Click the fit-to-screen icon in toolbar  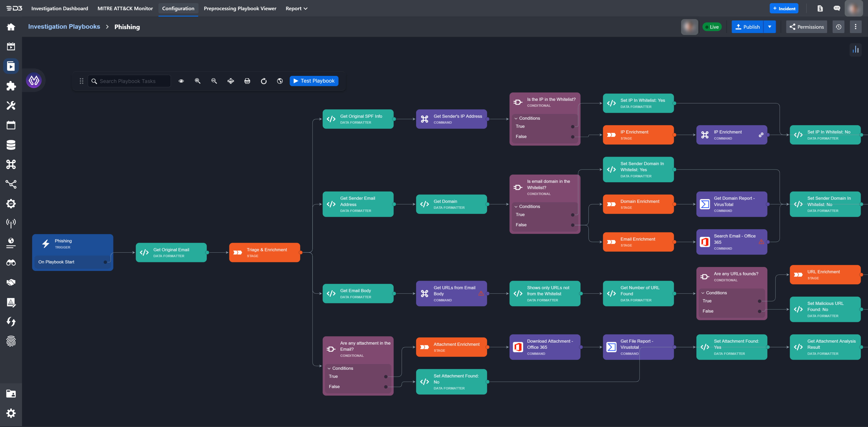click(231, 81)
